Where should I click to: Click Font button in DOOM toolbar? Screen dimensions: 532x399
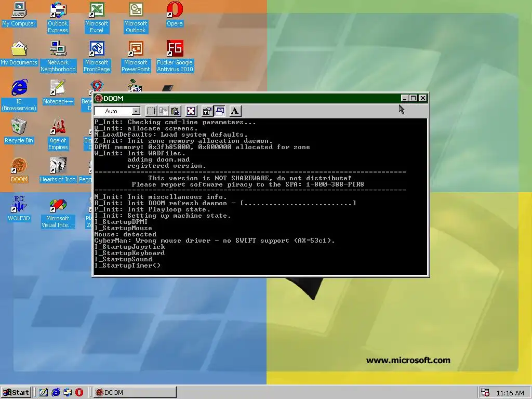(x=235, y=111)
